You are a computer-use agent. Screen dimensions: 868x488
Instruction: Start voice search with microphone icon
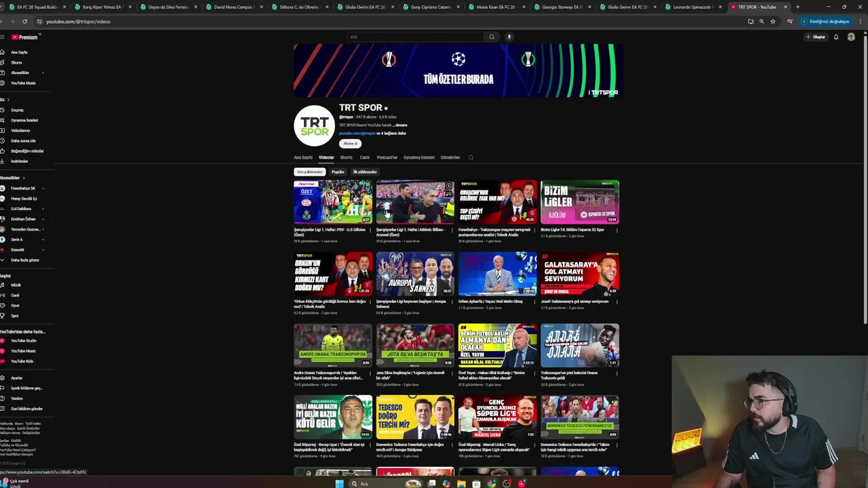[509, 37]
